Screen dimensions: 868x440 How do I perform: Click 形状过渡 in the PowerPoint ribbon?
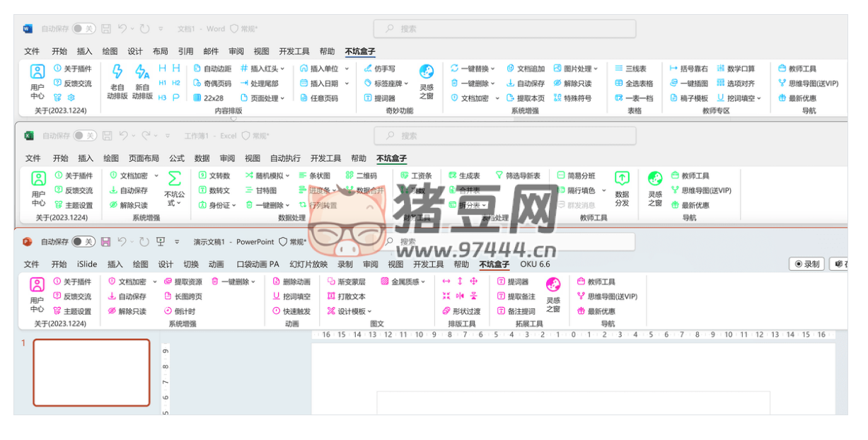(461, 311)
